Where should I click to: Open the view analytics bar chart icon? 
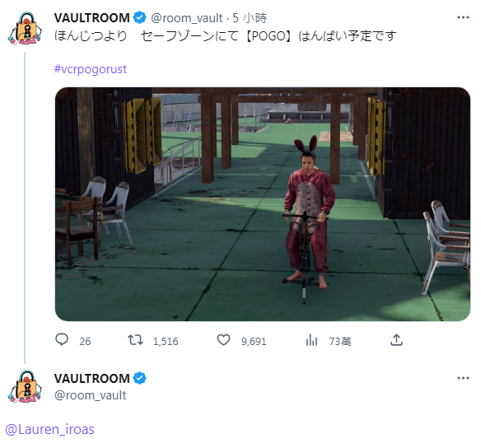coord(311,340)
